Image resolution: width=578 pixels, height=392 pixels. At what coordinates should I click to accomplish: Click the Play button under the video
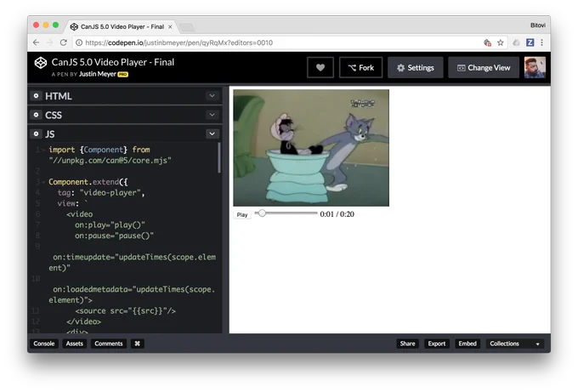(242, 214)
